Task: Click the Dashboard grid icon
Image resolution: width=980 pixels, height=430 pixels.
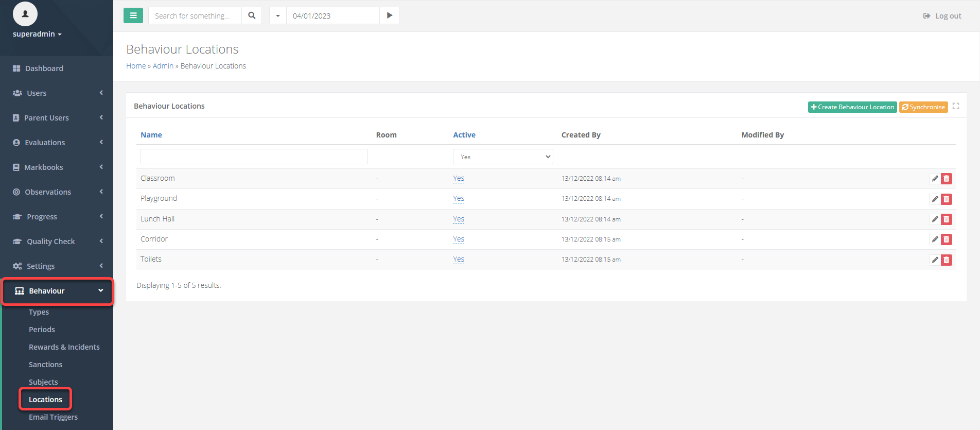Action: 16,68
